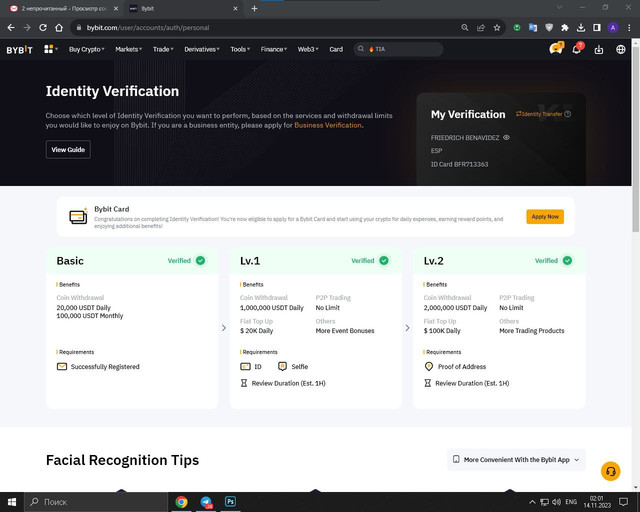The image size is (640, 512).
Task: Open the chat messages icon in header
Action: click(556, 49)
